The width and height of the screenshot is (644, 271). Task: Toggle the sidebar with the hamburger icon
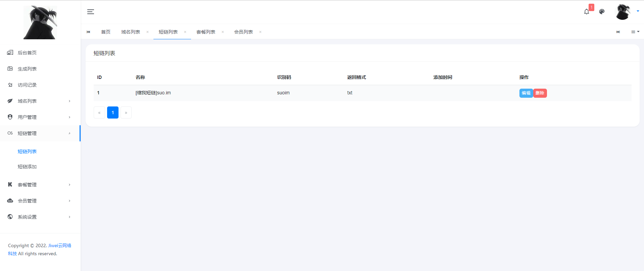coord(91,12)
